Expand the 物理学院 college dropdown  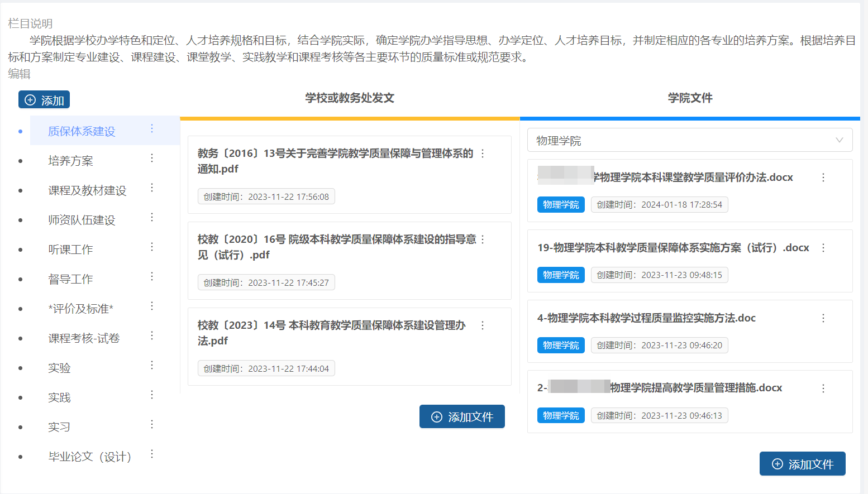[689, 141]
